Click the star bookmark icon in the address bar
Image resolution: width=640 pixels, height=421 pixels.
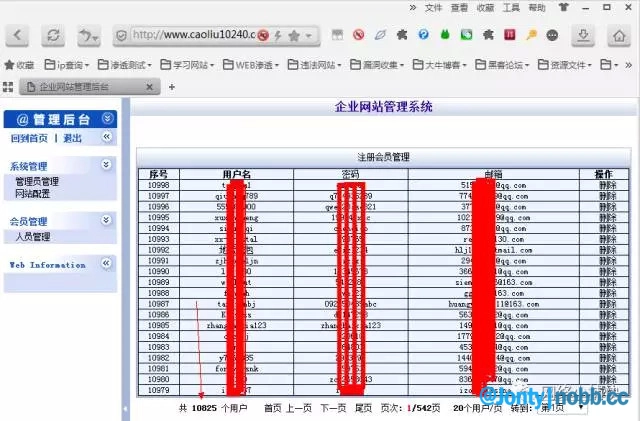click(x=294, y=35)
